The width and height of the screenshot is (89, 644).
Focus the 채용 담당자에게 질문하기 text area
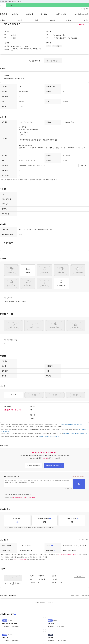38,483
